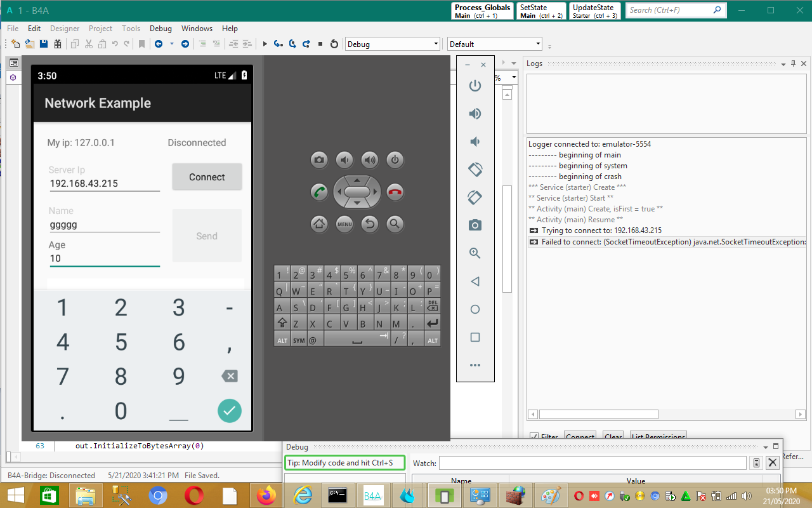Viewport: 812px width, 508px height.
Task: Click the Run (play) toolbar icon
Action: tap(265, 44)
